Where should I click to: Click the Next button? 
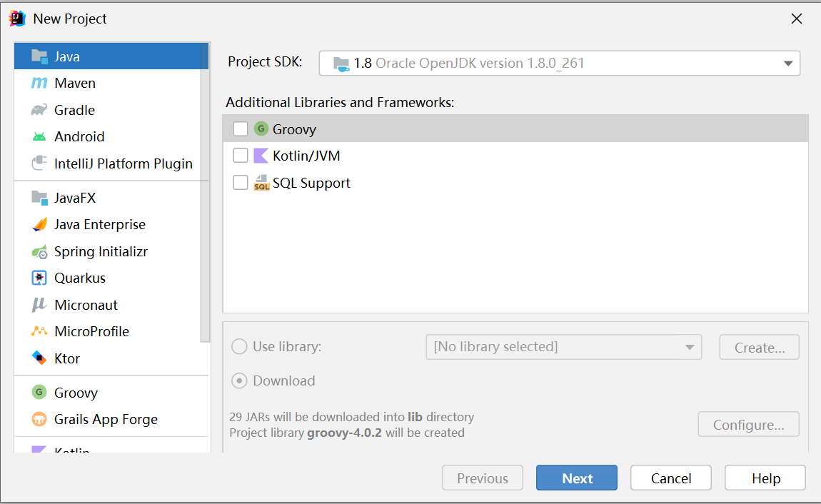pos(577,478)
